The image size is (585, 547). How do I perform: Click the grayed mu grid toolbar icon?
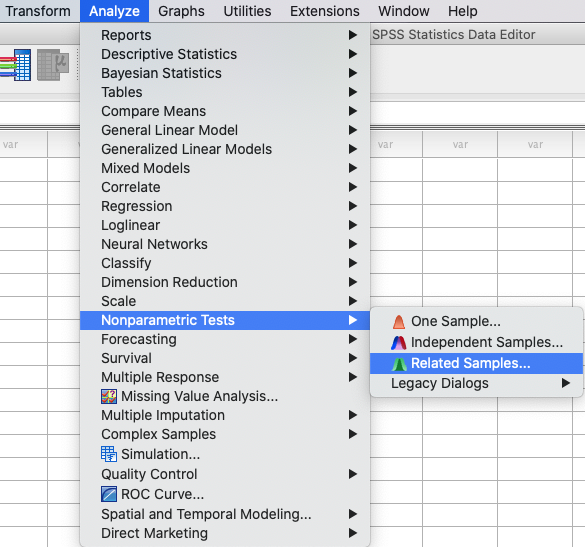53,65
